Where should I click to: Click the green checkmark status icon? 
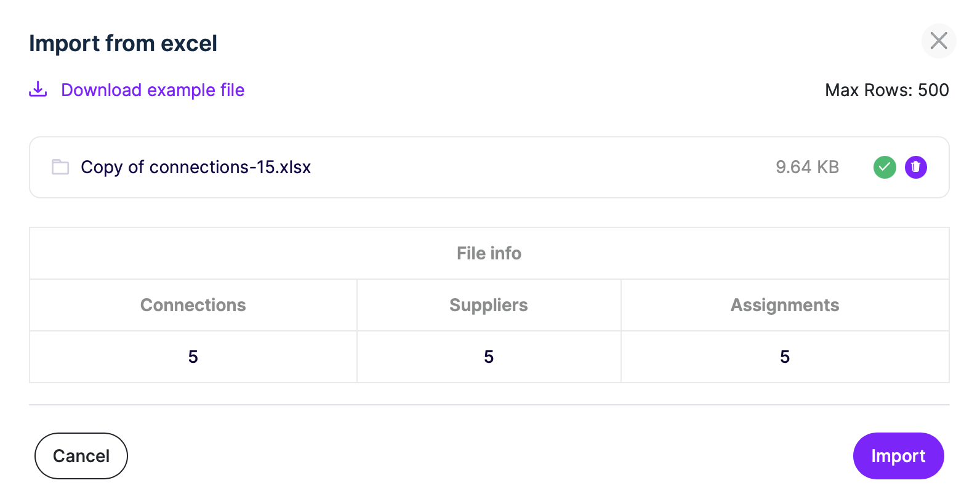[x=885, y=167]
